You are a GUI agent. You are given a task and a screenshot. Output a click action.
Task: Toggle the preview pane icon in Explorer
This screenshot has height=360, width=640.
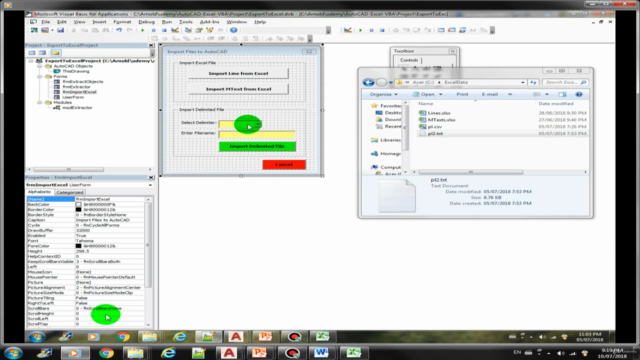pos(562,94)
